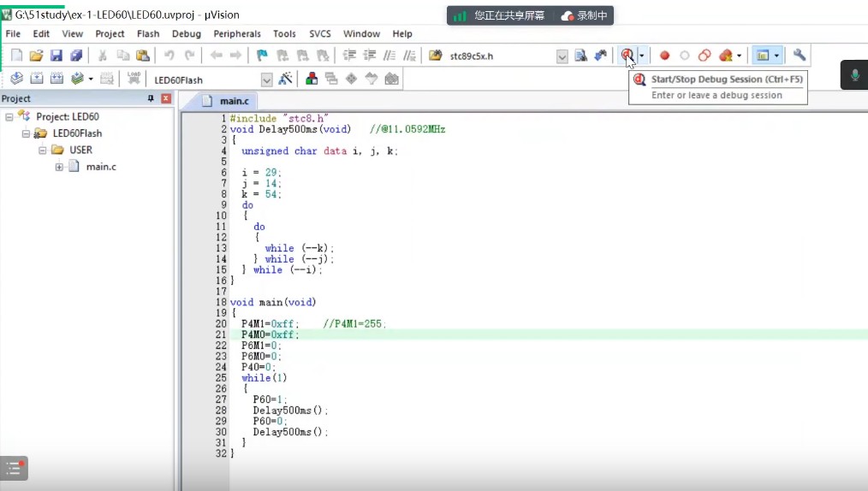The height and width of the screenshot is (491, 868).
Task: Close the Project panel
Action: click(x=166, y=98)
